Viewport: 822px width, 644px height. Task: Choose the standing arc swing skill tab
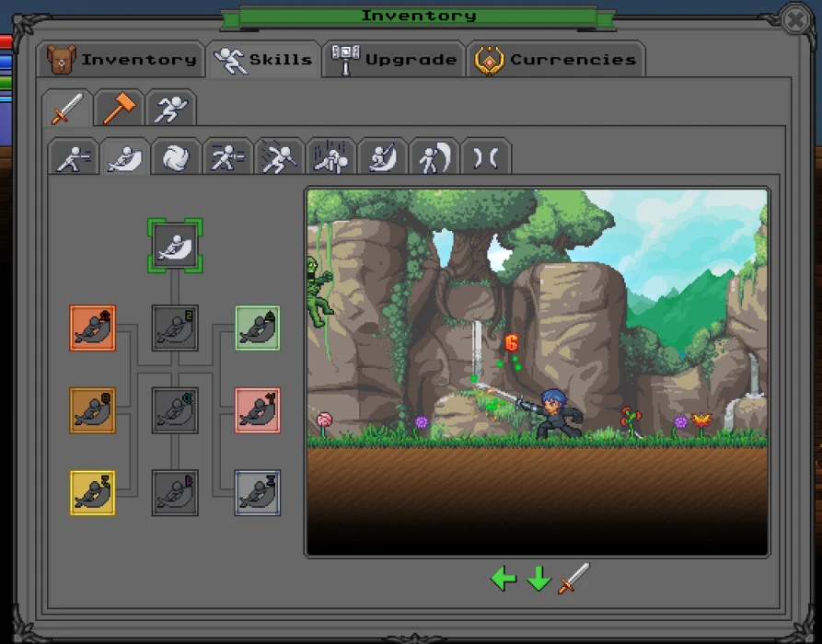[x=434, y=156]
